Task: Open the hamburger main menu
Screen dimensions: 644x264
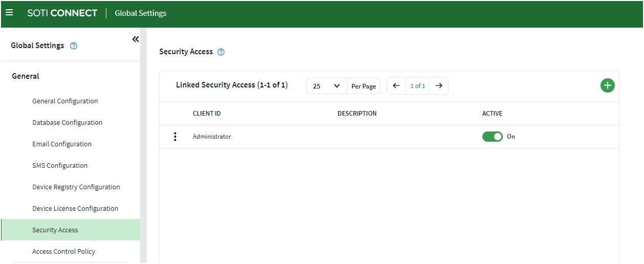Action: click(x=9, y=13)
